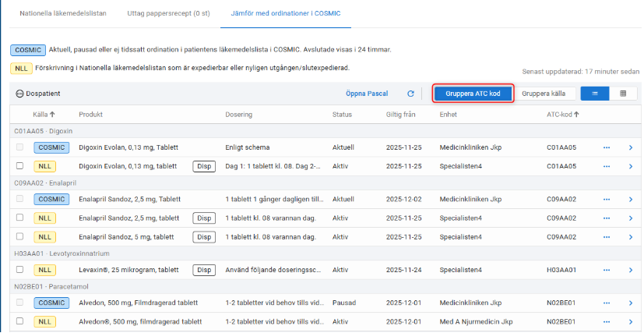Click Disp badge on Digoxin Evolan NLL row
This screenshot has width=644, height=333.
pyautogui.click(x=203, y=166)
